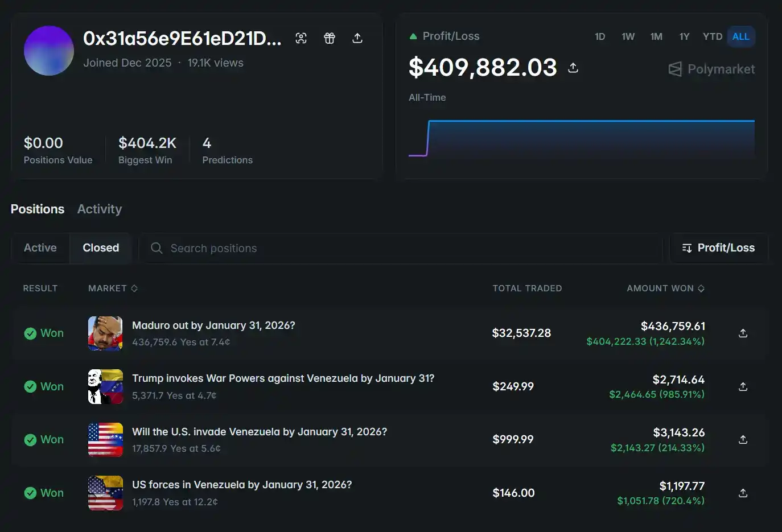
Task: Click the scan/QR icon beside wallet address
Action: (301, 38)
